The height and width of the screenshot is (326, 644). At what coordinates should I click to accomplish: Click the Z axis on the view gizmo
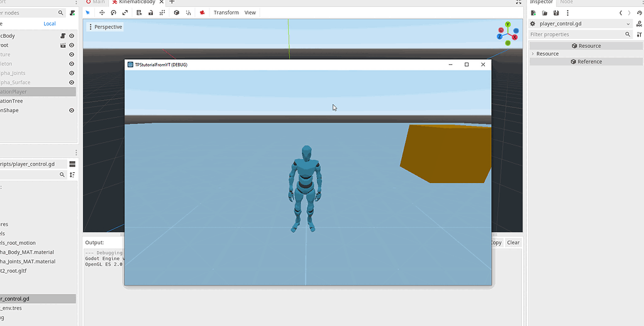click(499, 37)
